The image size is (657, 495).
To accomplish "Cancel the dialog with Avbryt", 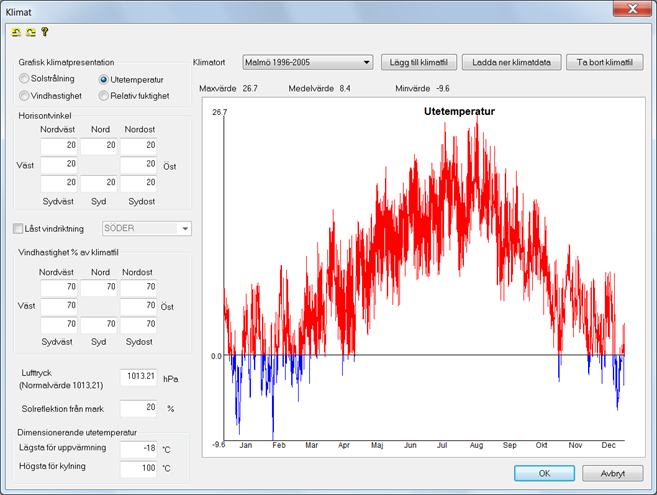I will tap(613, 473).
